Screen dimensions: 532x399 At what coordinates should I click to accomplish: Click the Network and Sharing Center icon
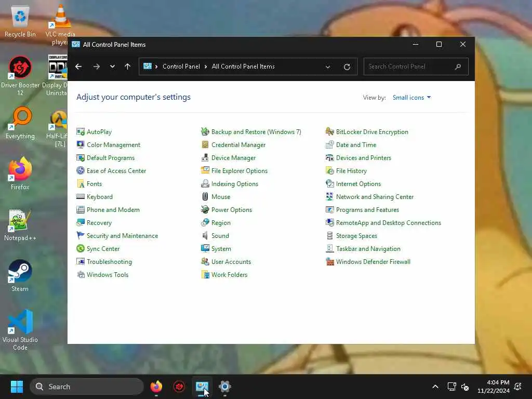coord(330,197)
